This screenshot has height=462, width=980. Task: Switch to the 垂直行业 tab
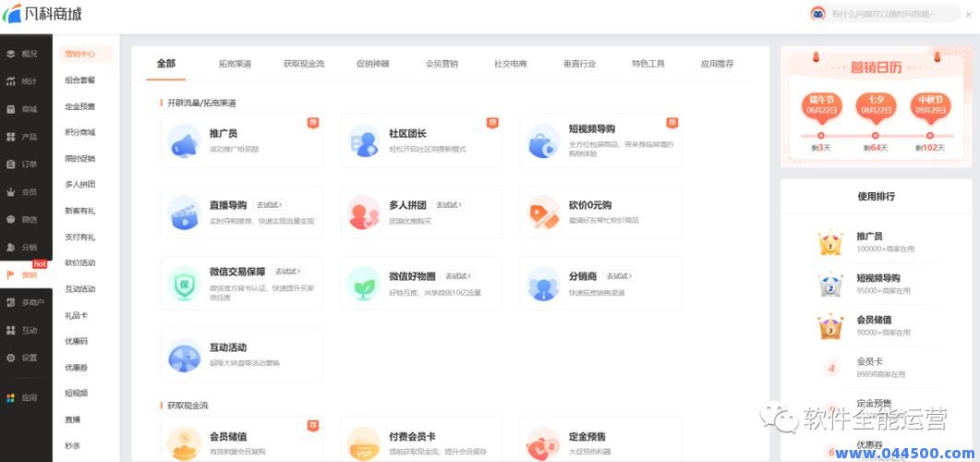(579, 64)
